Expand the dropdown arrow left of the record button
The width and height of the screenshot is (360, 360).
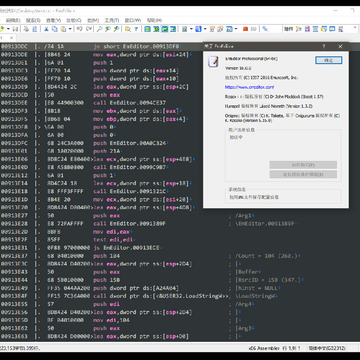(x=236, y=29)
